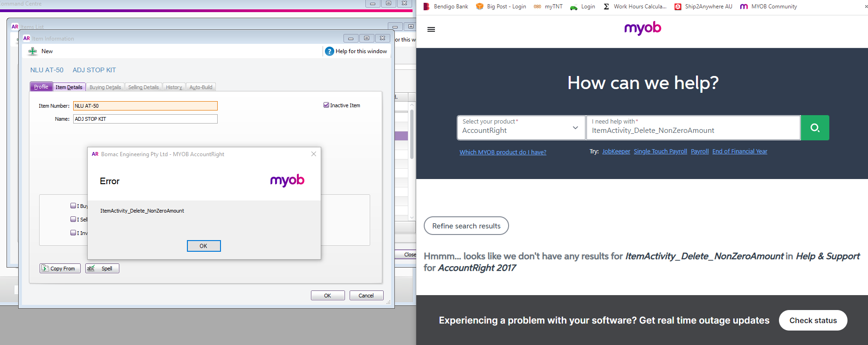
Task: Click the I need help with field
Action: click(x=693, y=130)
